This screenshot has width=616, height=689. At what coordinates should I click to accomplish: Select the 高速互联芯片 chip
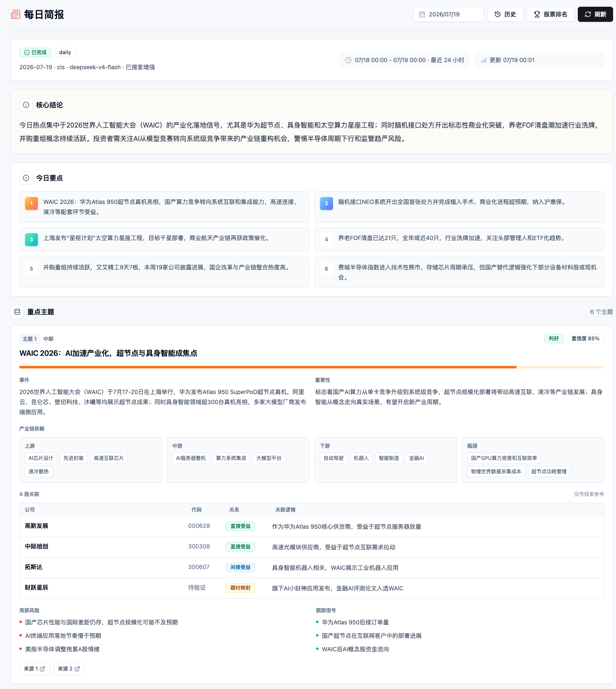click(x=109, y=458)
